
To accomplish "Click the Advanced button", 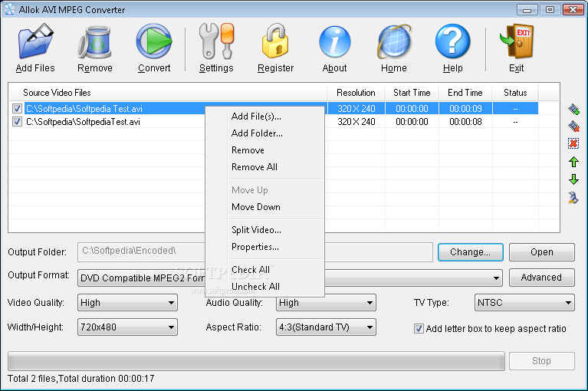I will point(541,278).
